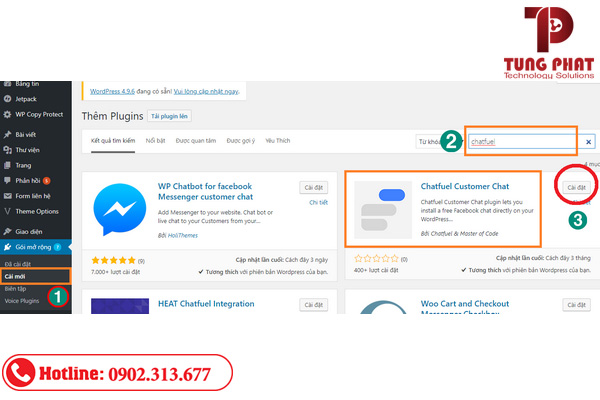The image size is (600, 400).
Task: Switch to Được gợi ý tab
Action: click(241, 141)
